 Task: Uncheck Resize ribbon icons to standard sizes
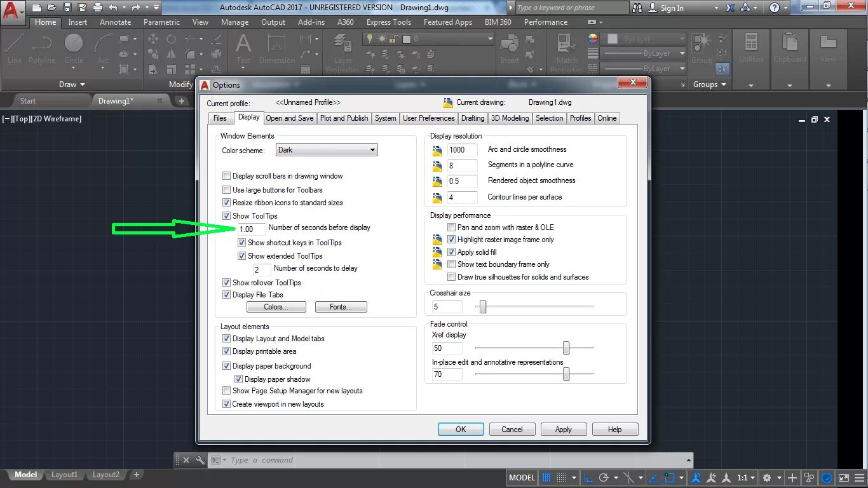coord(227,203)
